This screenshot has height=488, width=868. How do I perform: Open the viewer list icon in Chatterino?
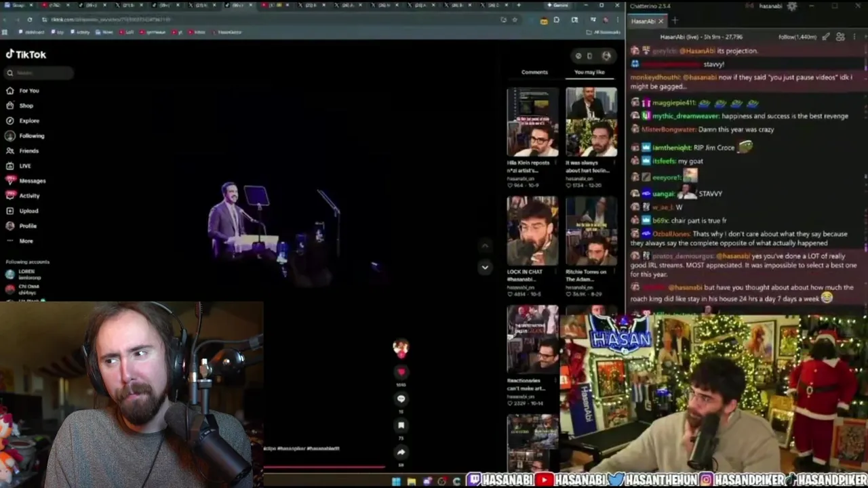pos(840,37)
